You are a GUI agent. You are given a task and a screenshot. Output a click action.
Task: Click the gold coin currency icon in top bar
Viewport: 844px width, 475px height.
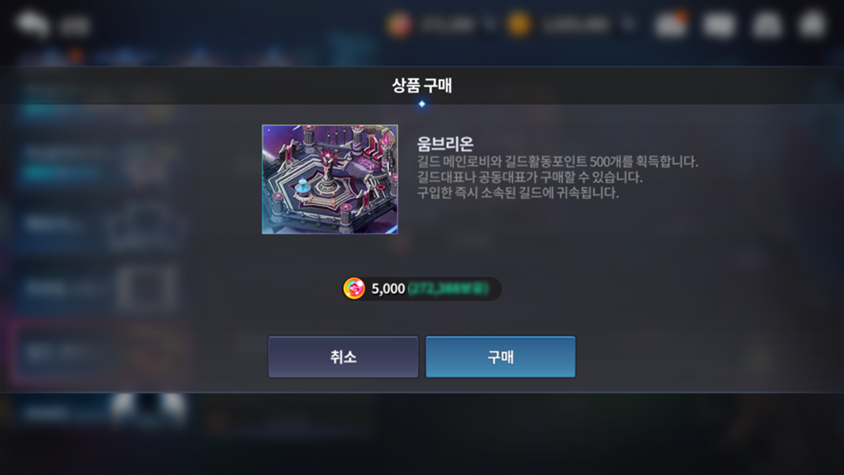click(x=519, y=24)
